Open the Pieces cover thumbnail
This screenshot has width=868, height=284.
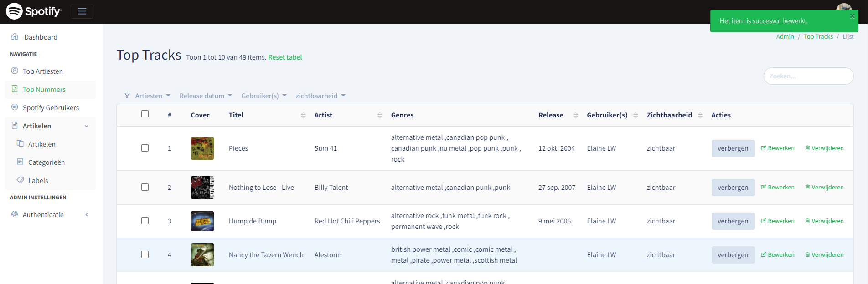tap(202, 148)
